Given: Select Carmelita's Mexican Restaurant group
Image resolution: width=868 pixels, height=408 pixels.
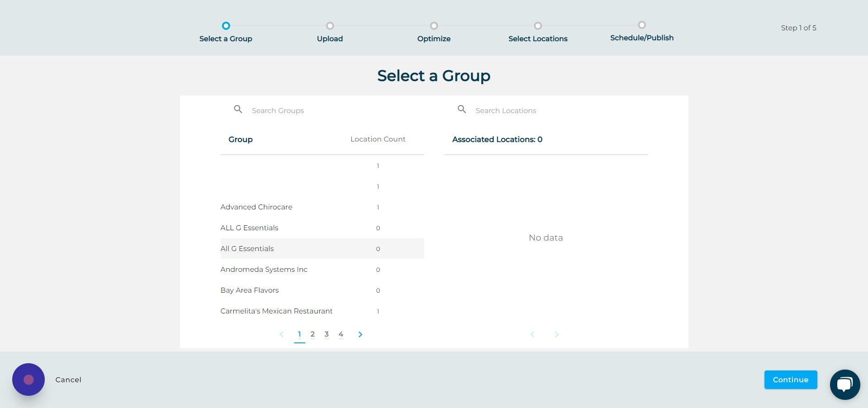Looking at the screenshot, I should [x=322, y=311].
